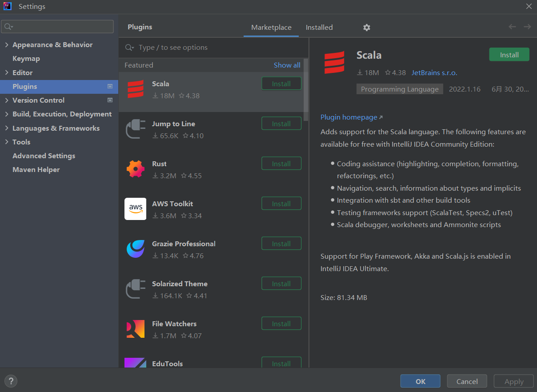
Task: Install the Scala plugin from the details pane
Action: tap(509, 55)
